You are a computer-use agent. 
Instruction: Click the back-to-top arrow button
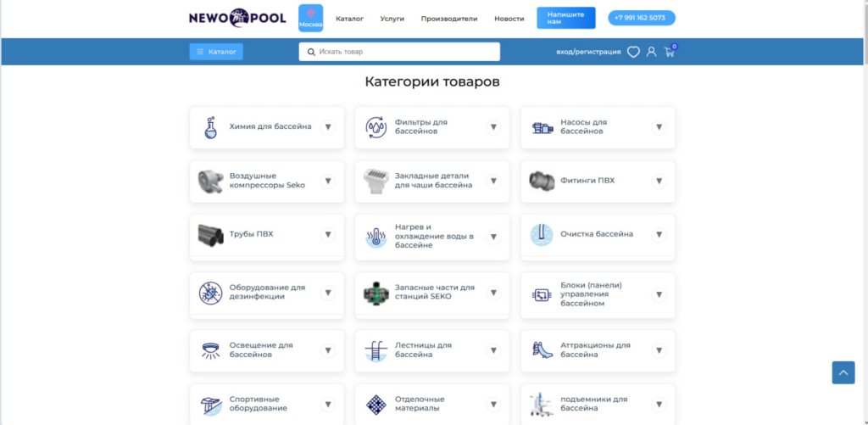[843, 372]
